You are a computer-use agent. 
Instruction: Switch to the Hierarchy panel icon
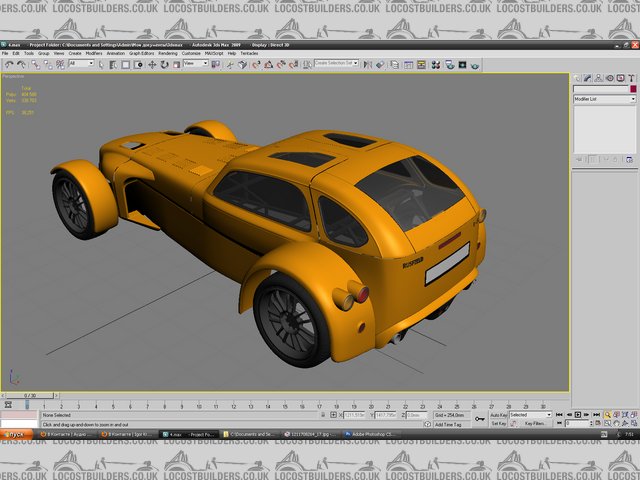pos(597,77)
